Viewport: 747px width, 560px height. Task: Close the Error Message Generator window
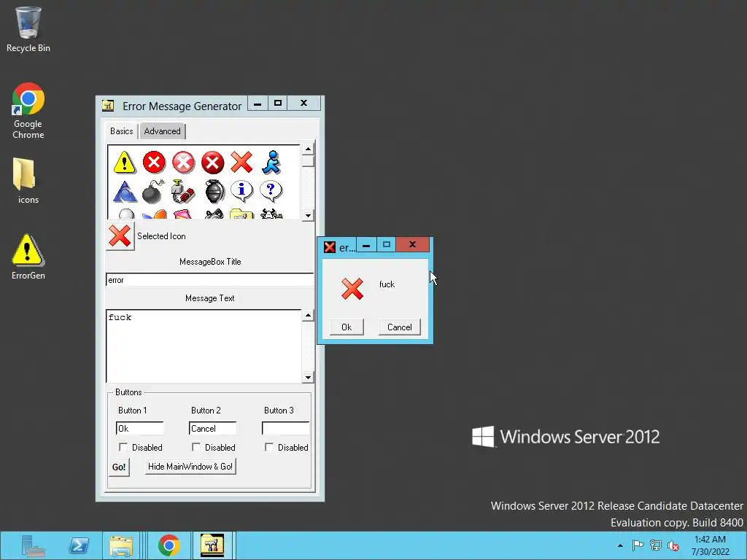(x=304, y=103)
